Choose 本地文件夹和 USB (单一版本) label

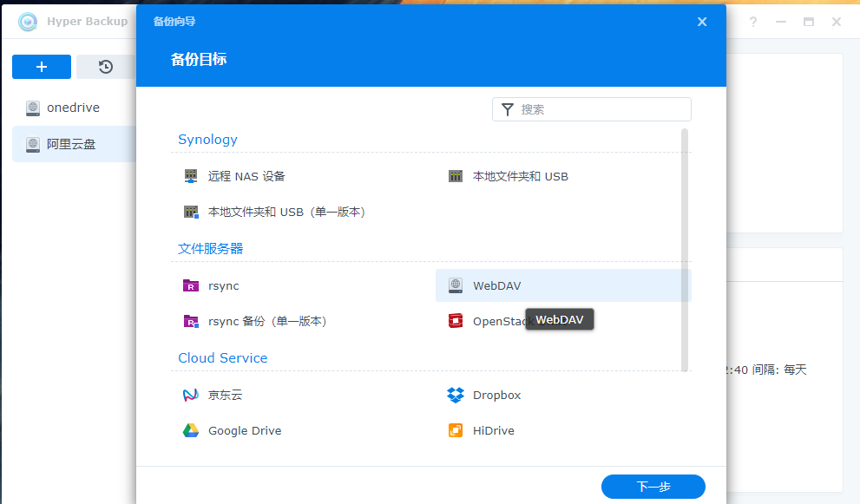click(x=287, y=212)
